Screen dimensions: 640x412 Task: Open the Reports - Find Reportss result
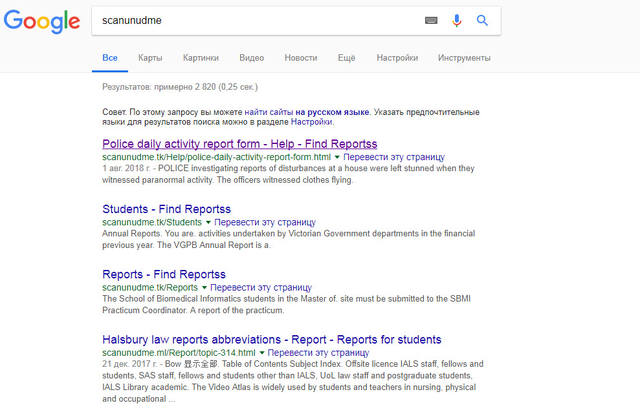point(164,274)
